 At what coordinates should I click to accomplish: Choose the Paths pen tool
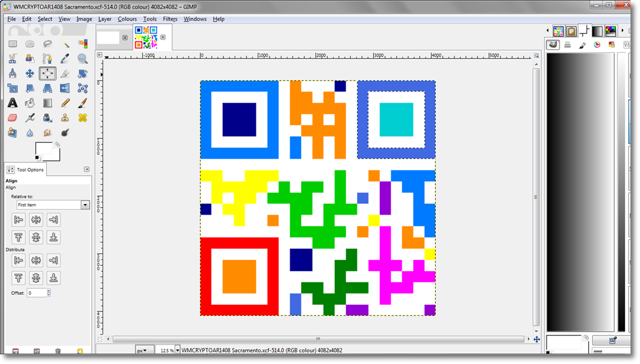pos(47,59)
